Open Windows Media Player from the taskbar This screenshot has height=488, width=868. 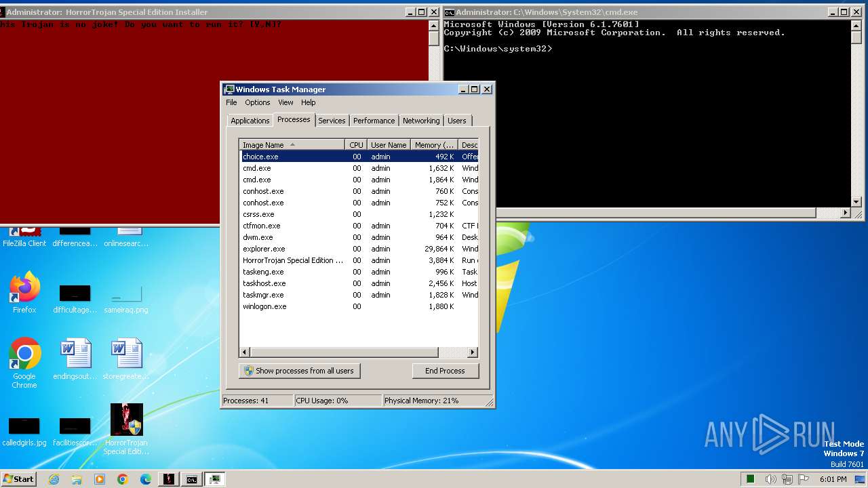pos(100,479)
